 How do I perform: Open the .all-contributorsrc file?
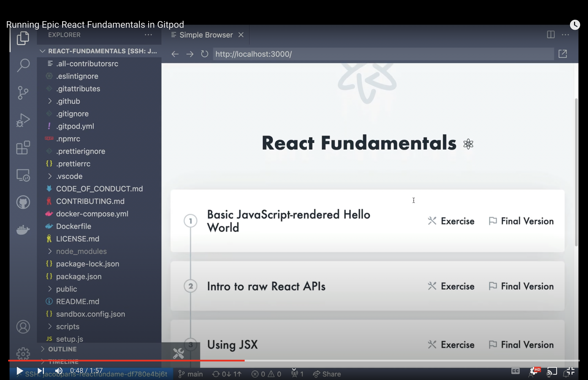pyautogui.click(x=99, y=64)
